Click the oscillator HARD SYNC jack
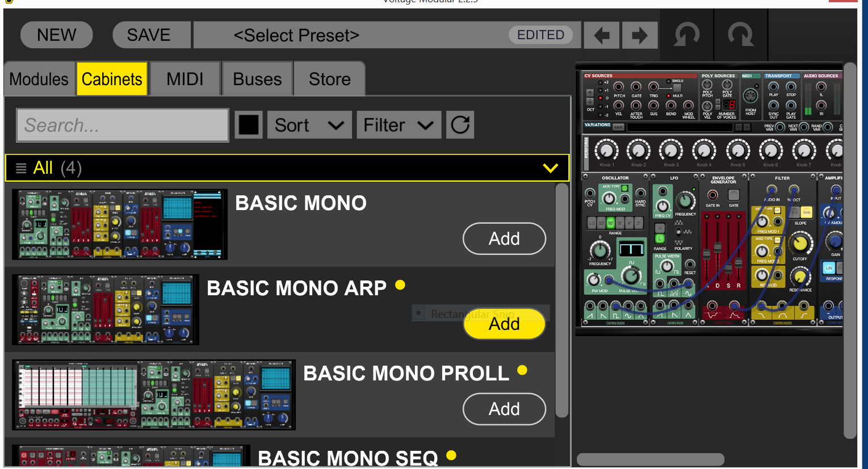 coord(640,193)
